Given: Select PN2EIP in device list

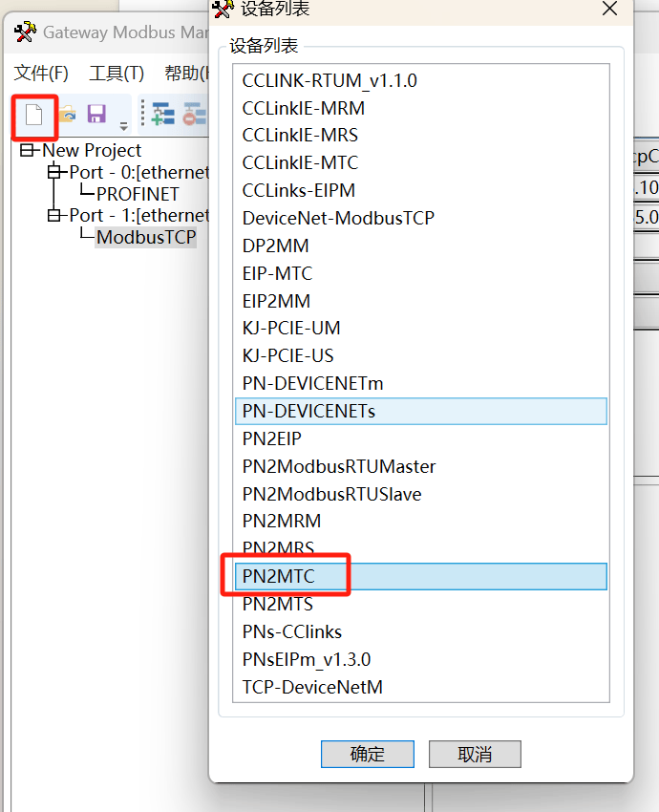Looking at the screenshot, I should click(421, 438).
